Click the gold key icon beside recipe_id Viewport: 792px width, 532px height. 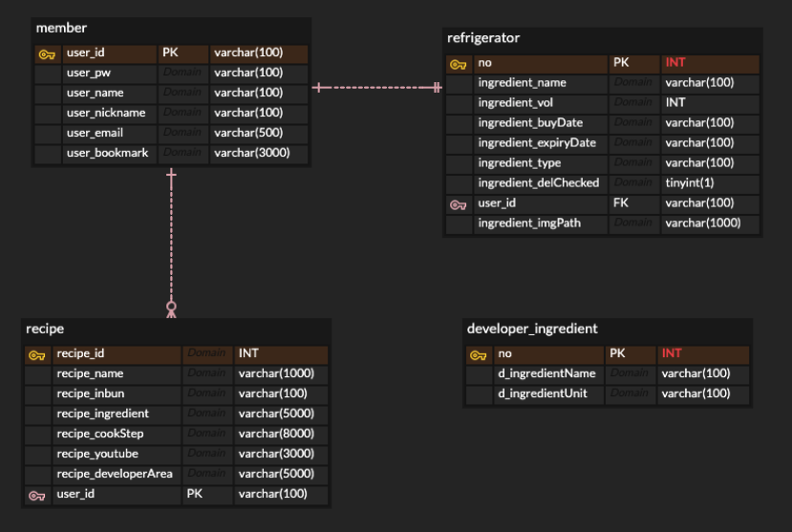coord(37,355)
